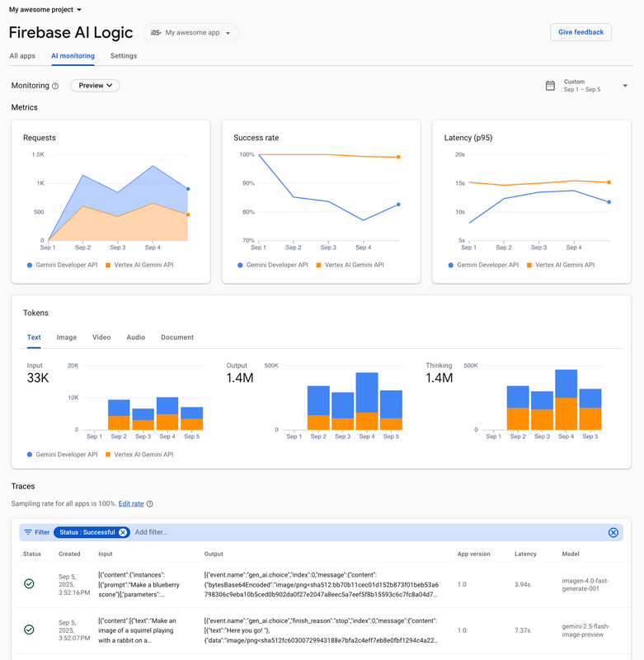Click Vertex AI Gemini API legend square in Requests chart
The image size is (644, 660).
click(x=108, y=265)
